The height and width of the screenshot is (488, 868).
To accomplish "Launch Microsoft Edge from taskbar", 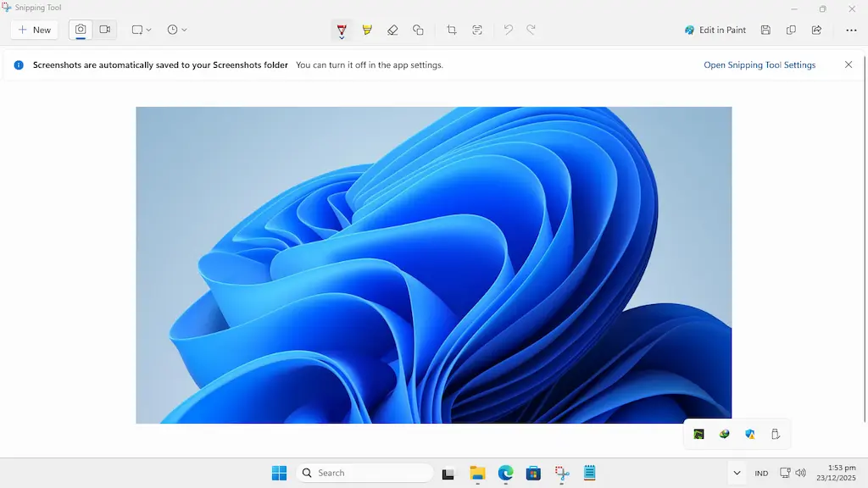I will tap(505, 473).
